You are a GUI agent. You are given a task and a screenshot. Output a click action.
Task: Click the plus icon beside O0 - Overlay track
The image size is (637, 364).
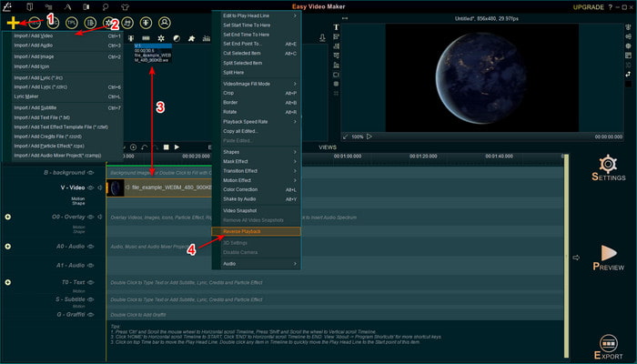(7, 217)
